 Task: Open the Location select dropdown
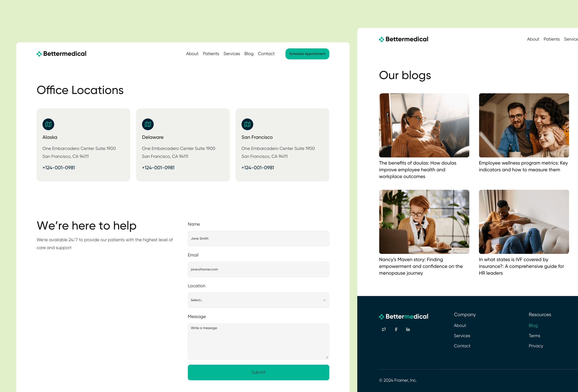258,300
